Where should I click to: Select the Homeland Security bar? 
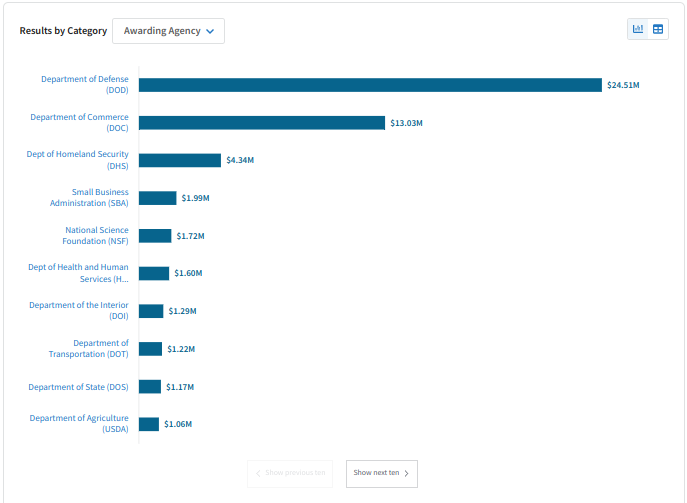pos(180,160)
